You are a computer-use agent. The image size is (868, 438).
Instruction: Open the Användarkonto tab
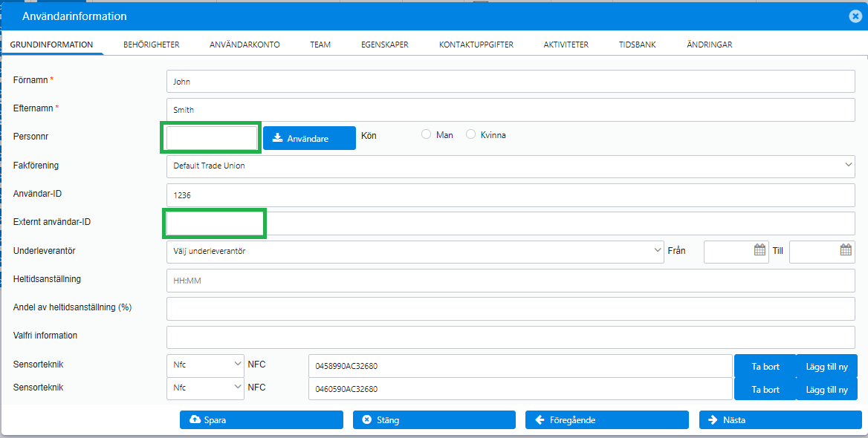[x=244, y=45]
